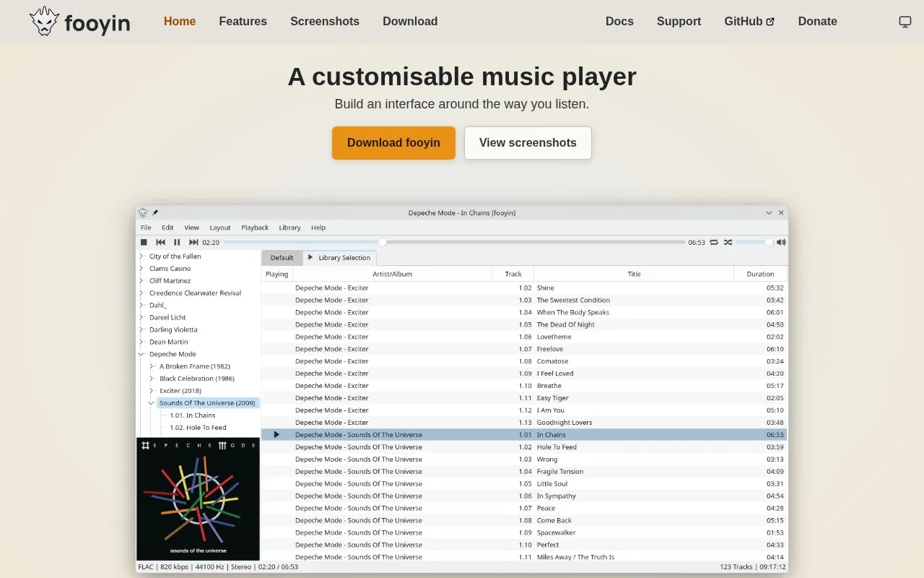Go to the Docs page
The image size is (924, 578).
[619, 22]
